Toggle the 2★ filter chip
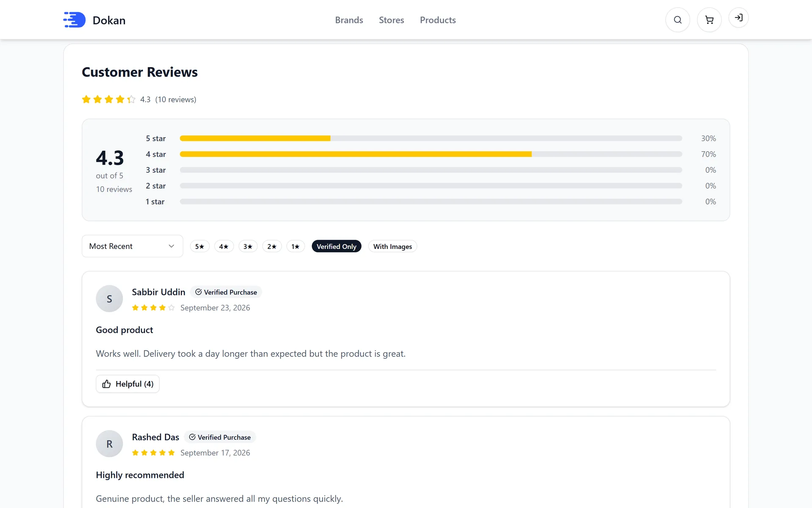 [x=272, y=246]
